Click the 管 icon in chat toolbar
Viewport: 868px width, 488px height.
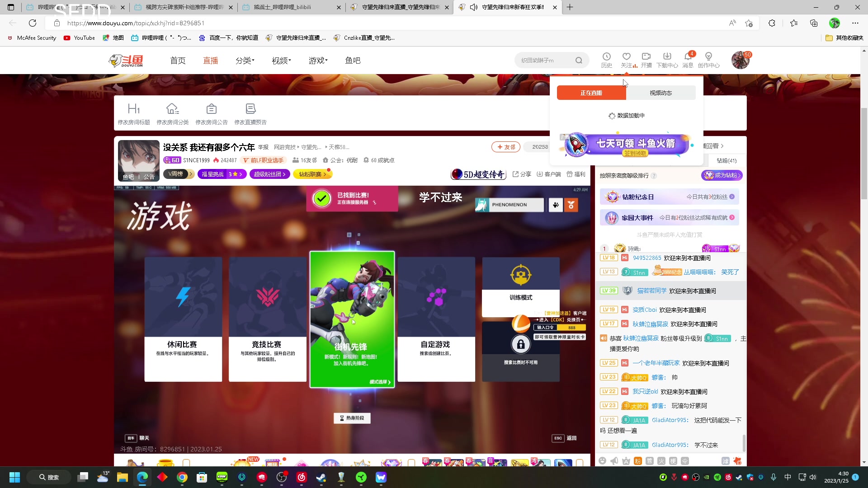click(x=649, y=460)
